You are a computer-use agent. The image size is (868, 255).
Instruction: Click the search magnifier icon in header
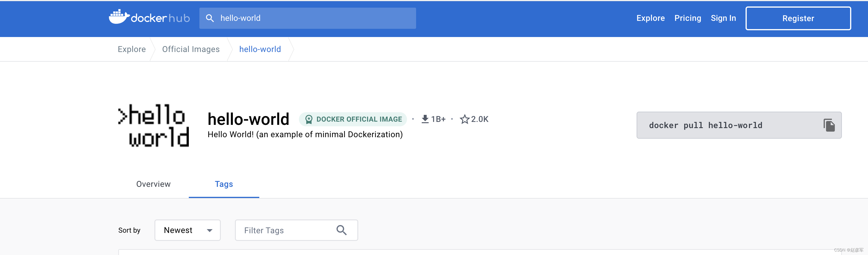pyautogui.click(x=210, y=18)
